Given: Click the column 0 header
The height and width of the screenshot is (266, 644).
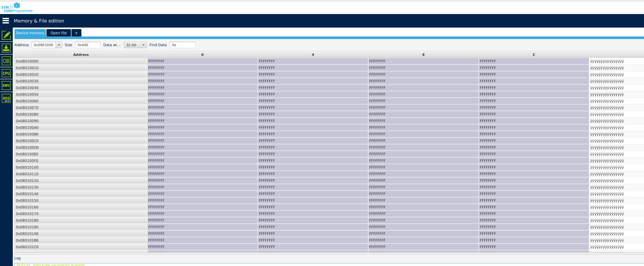Looking at the screenshot, I should [x=202, y=55].
